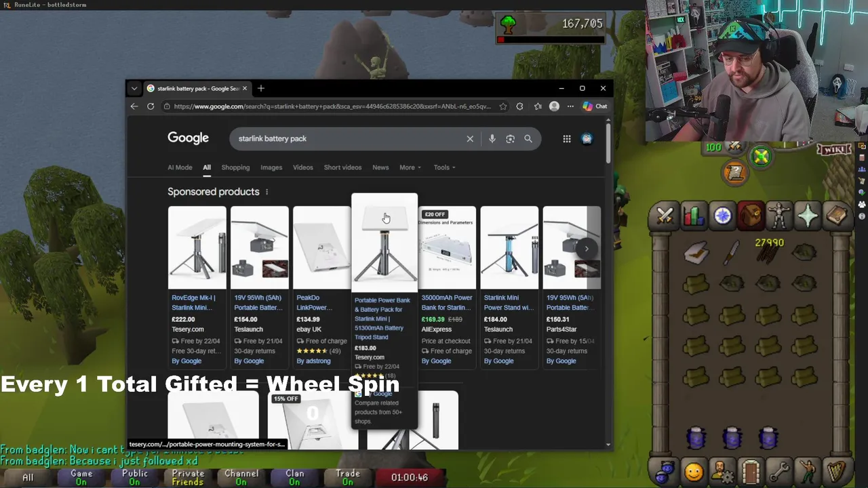Open the browser favorites list icon
Viewport: 868px width, 488px height.
pyautogui.click(x=538, y=106)
